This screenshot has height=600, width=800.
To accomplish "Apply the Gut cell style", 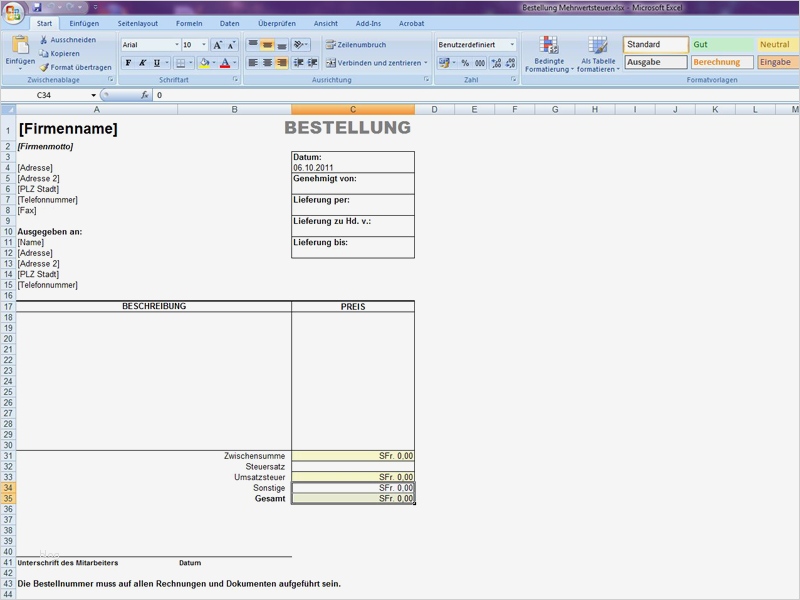I will (x=720, y=45).
